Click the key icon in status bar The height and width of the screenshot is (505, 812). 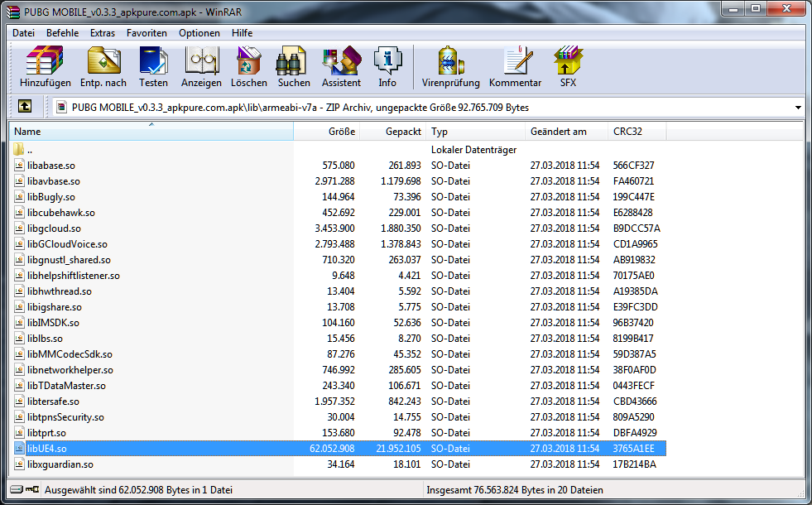pos(32,489)
